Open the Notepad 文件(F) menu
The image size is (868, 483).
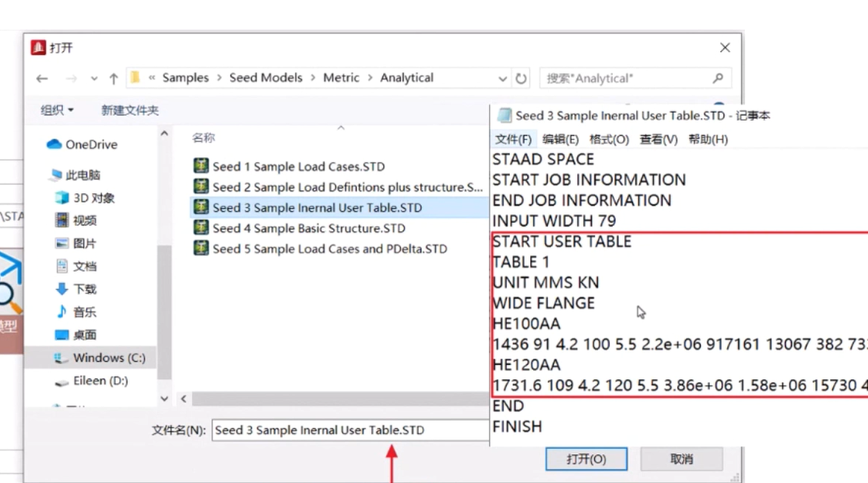tap(512, 139)
